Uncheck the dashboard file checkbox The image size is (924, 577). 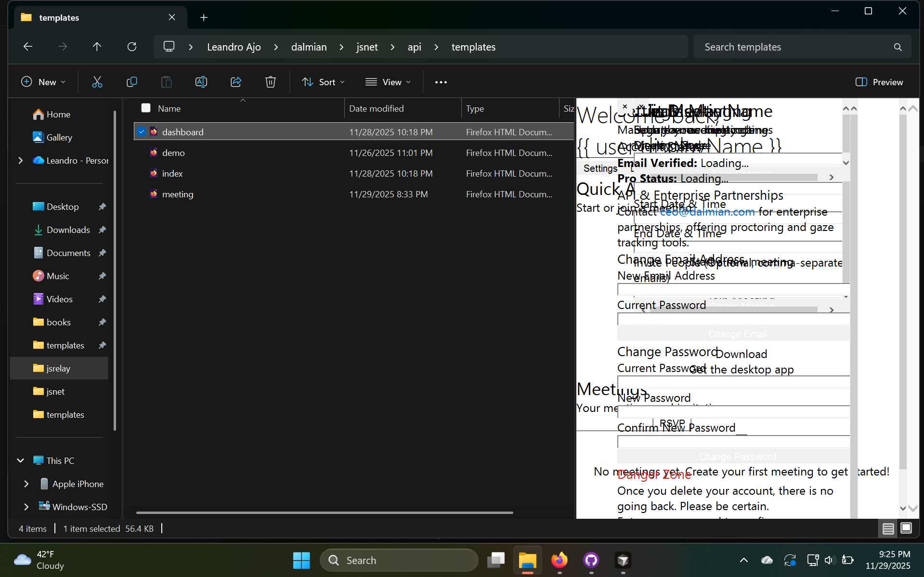142,132
